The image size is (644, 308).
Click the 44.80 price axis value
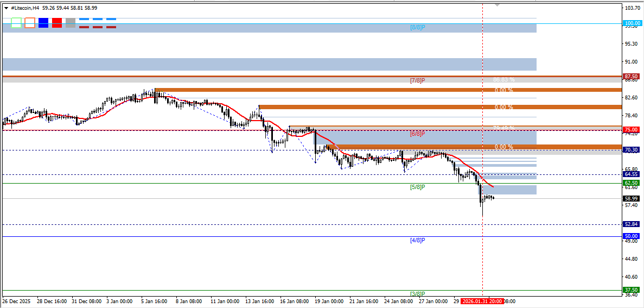(x=632, y=259)
